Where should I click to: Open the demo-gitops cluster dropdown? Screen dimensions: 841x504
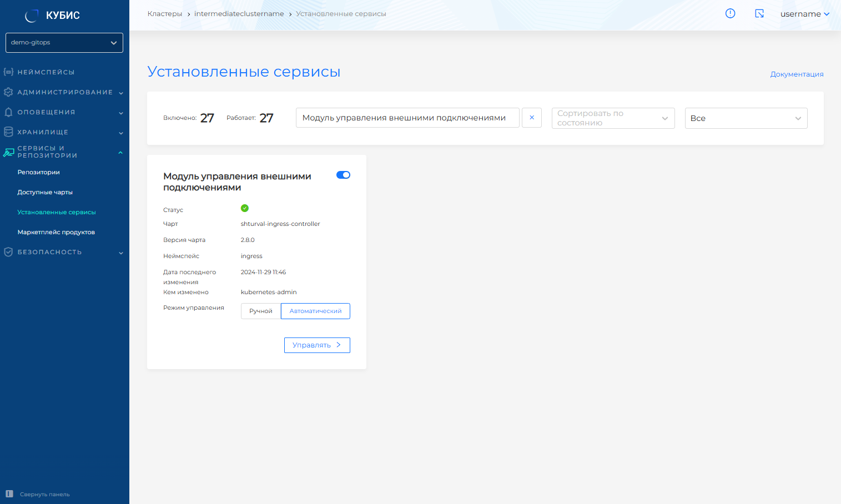64,43
